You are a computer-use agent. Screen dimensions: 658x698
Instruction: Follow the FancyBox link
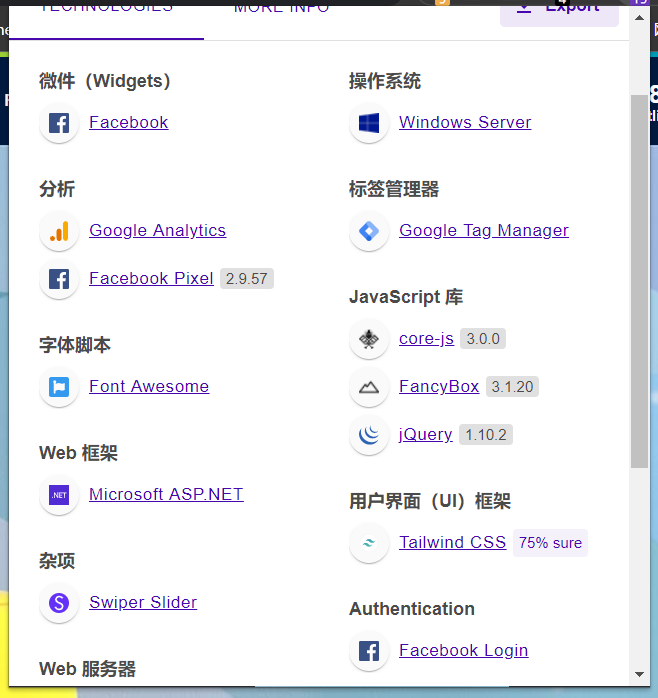coord(439,387)
